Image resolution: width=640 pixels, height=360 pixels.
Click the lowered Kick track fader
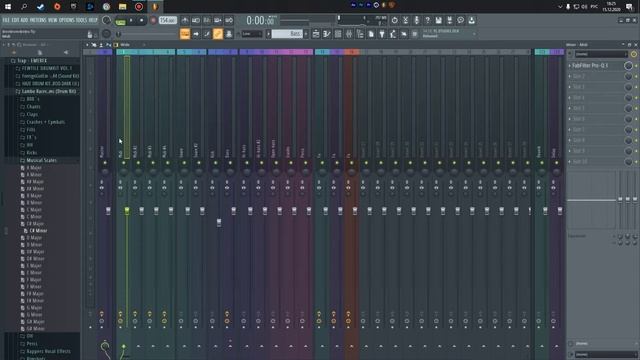(219, 222)
